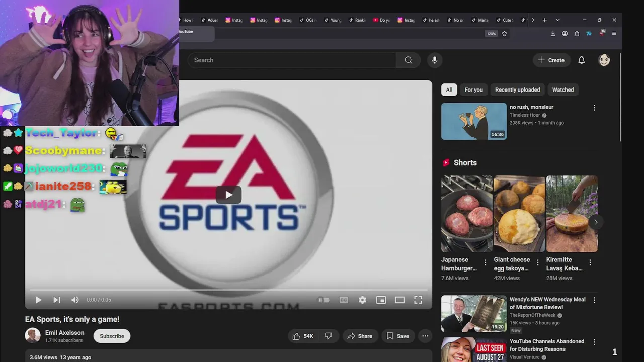
Task: Select the For you filter chip
Action: click(473, 89)
